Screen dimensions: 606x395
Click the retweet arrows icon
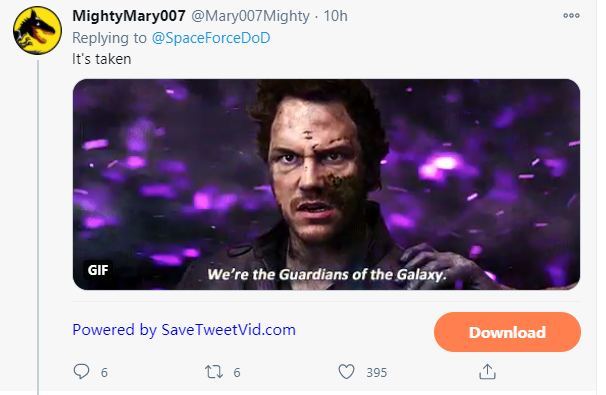[x=214, y=372]
